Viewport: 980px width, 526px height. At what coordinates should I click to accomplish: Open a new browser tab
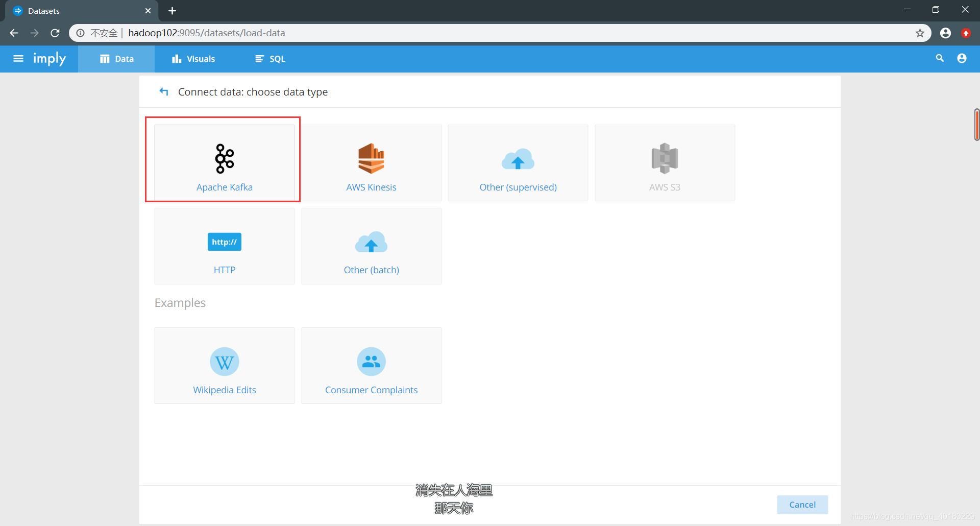172,11
